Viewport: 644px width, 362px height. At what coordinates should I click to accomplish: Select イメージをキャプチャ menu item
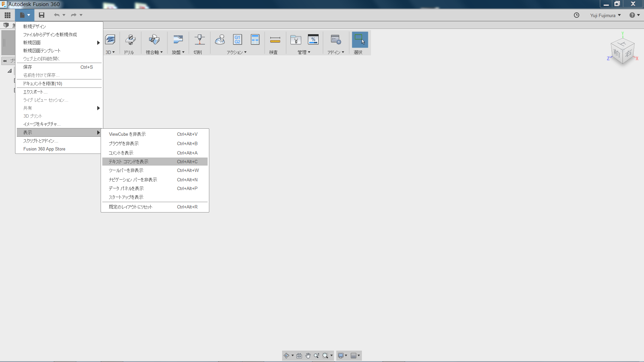59,124
